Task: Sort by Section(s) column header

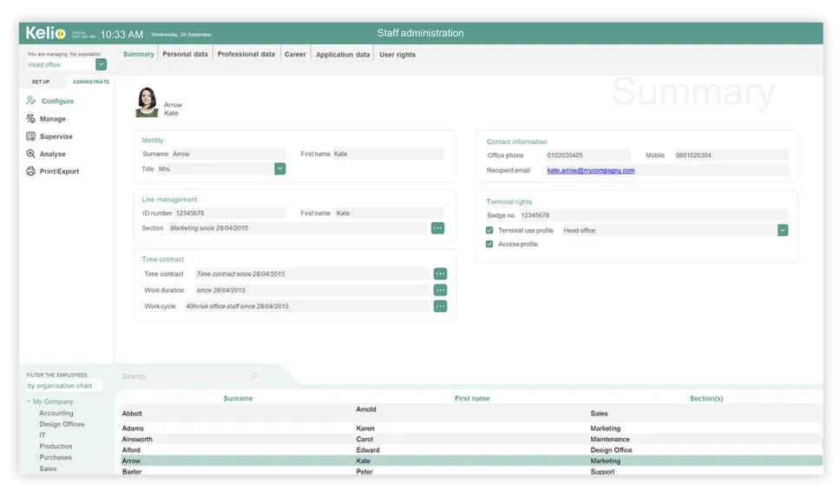Action: point(706,398)
